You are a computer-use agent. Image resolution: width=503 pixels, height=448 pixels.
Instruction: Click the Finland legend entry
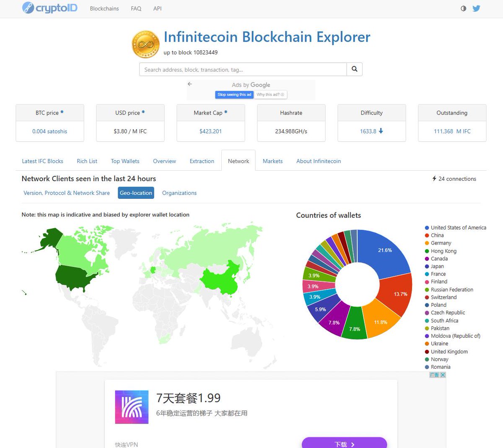(x=436, y=282)
